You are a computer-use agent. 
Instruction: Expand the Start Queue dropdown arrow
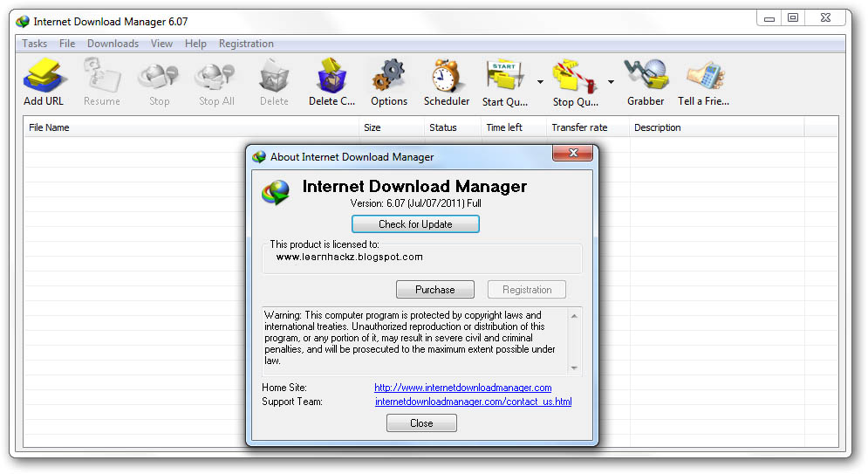click(540, 82)
